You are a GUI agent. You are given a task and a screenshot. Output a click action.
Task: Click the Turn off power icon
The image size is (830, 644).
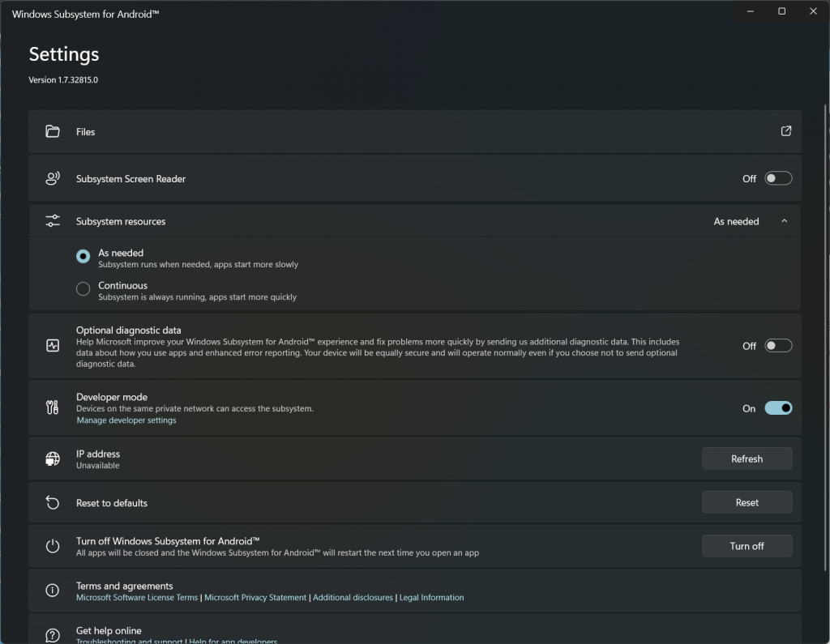(53, 546)
